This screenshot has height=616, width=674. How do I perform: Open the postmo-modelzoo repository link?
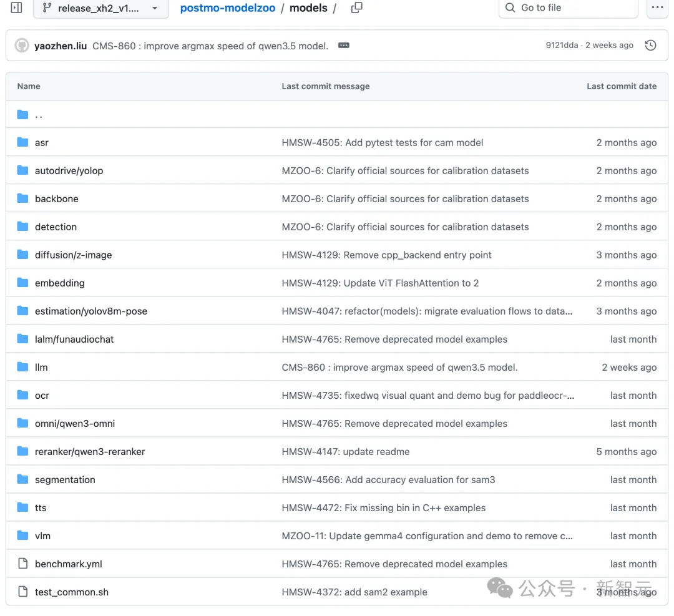227,8
